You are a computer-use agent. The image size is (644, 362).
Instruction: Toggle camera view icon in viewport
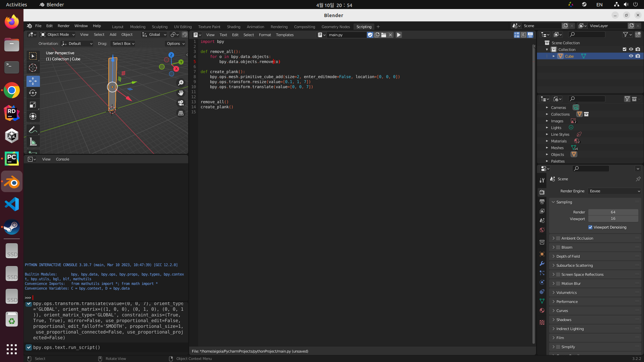(x=181, y=103)
